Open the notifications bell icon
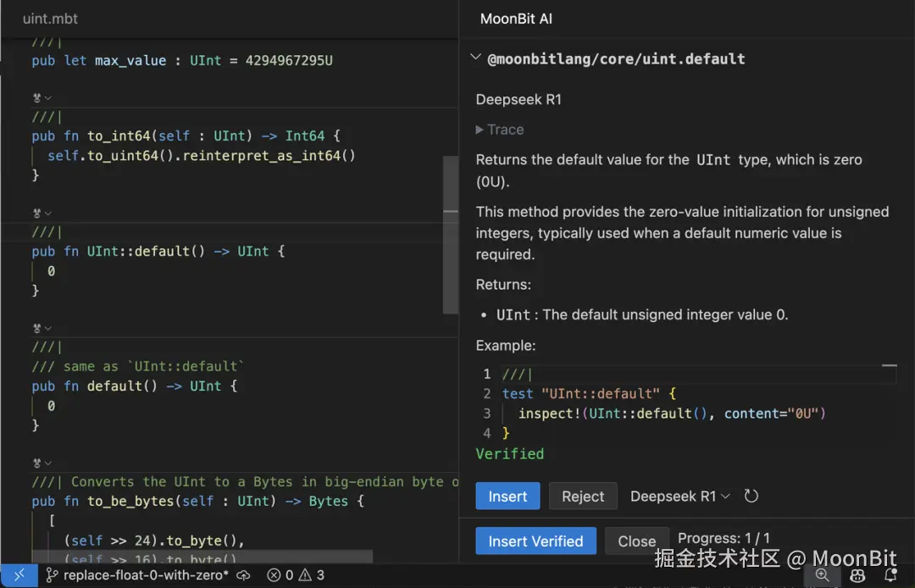915x588 pixels. [890, 575]
